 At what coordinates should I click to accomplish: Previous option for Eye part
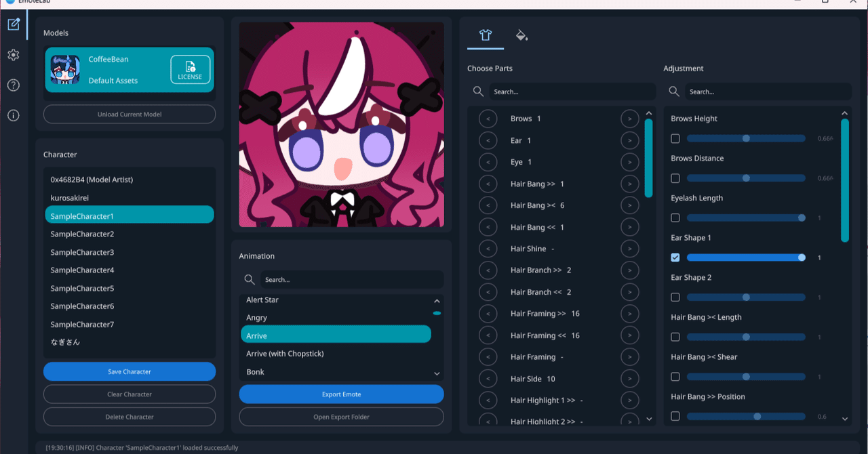488,162
